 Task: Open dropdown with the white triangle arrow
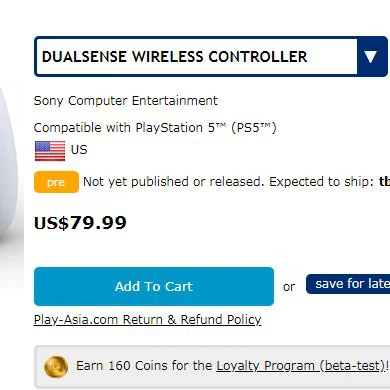tap(372, 57)
